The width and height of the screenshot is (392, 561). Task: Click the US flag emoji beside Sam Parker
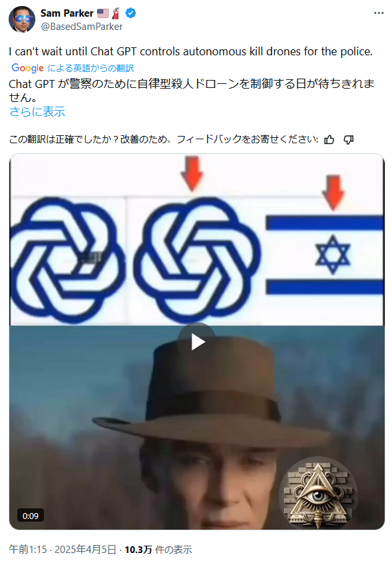tap(103, 13)
